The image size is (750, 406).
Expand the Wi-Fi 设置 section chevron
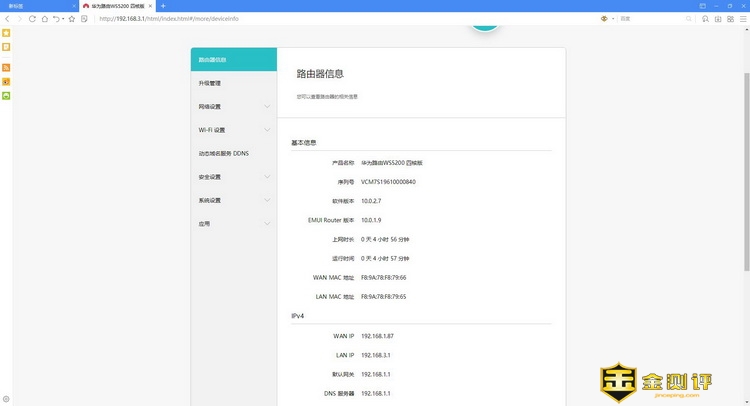pos(267,130)
